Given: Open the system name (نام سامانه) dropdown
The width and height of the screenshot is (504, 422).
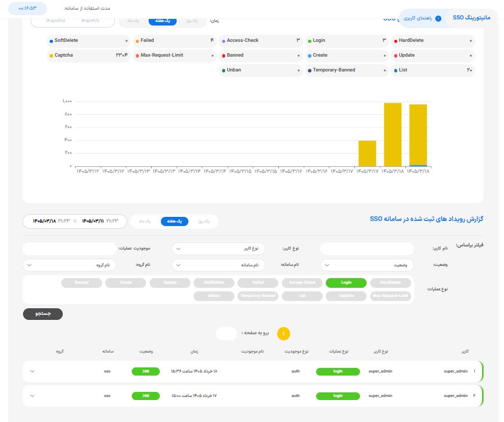Looking at the screenshot, I should click(219, 265).
